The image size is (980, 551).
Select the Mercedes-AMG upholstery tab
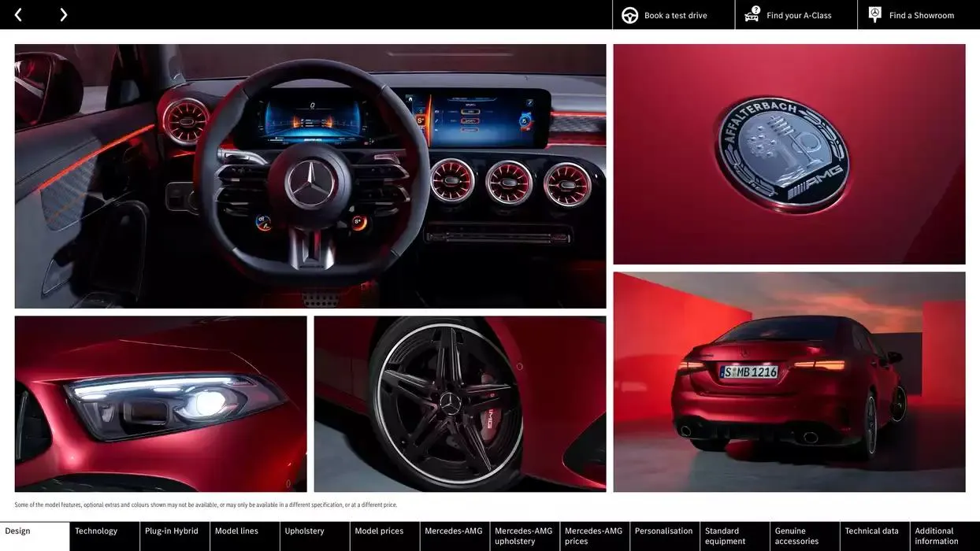523,536
